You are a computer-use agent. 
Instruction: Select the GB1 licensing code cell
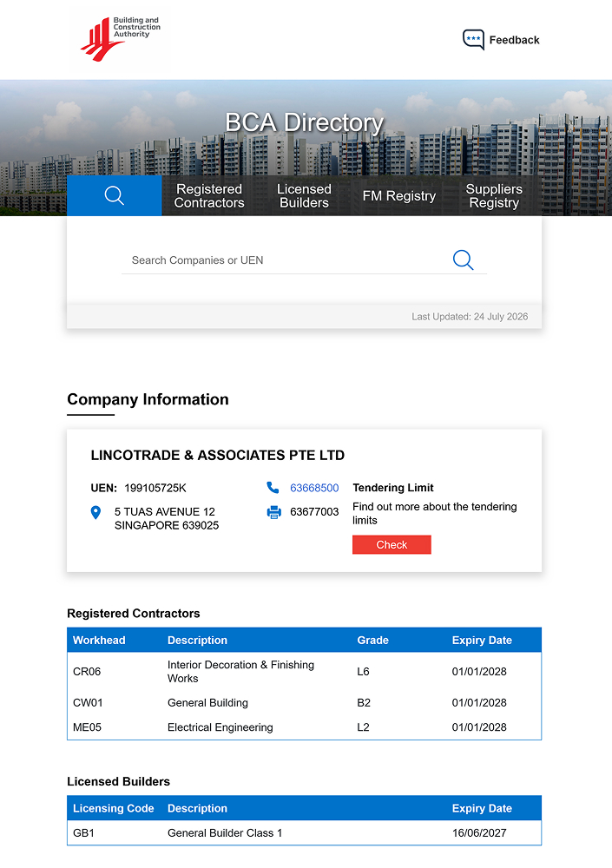pyautogui.click(x=83, y=833)
